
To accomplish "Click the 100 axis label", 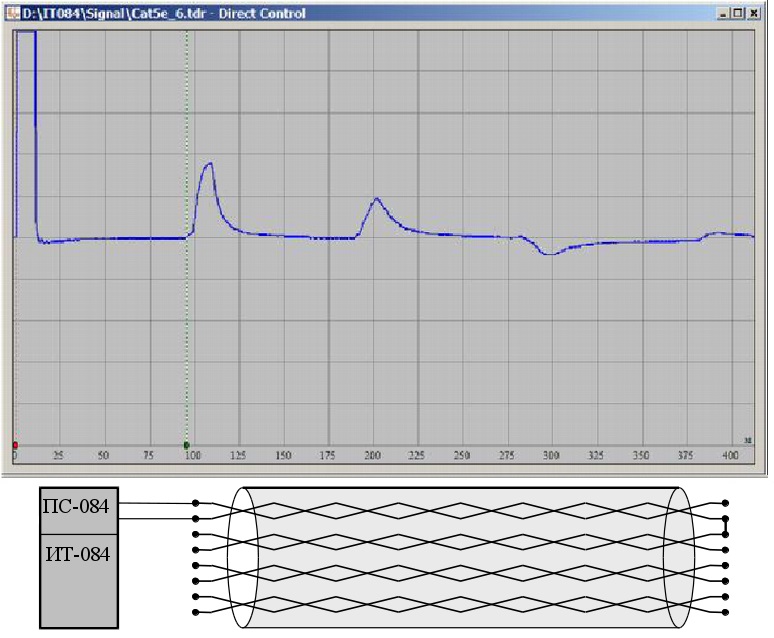I will coord(193,455).
